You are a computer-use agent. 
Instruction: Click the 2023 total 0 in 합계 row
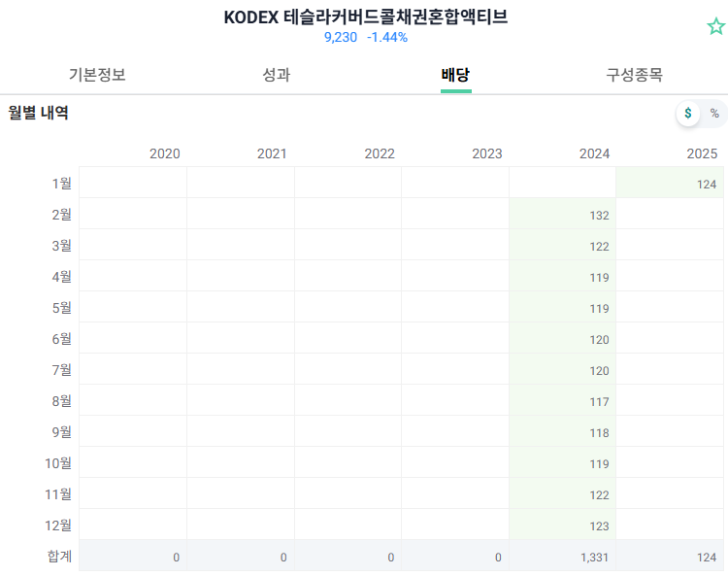498,558
